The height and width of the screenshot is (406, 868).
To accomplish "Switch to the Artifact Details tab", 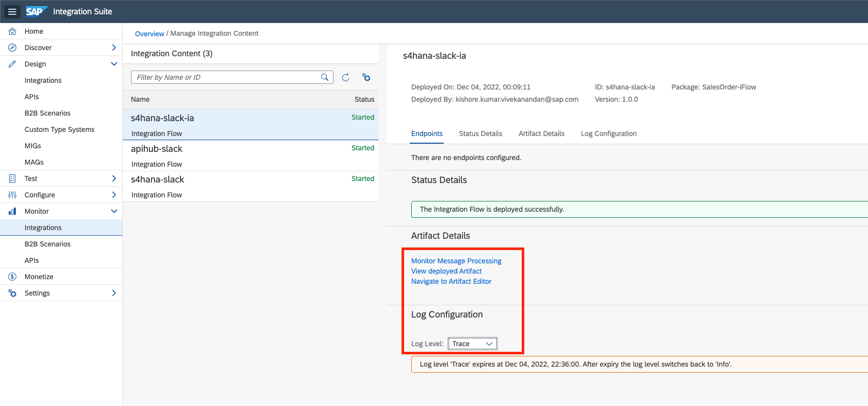I will click(541, 133).
